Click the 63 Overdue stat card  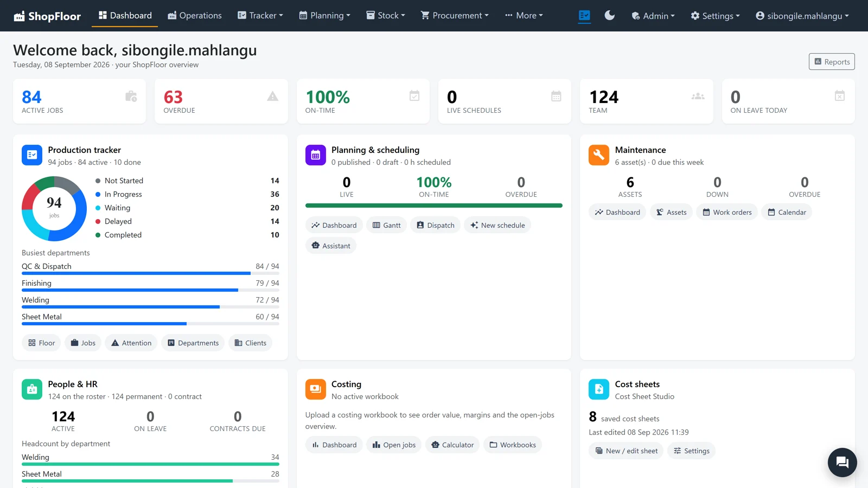click(x=221, y=101)
